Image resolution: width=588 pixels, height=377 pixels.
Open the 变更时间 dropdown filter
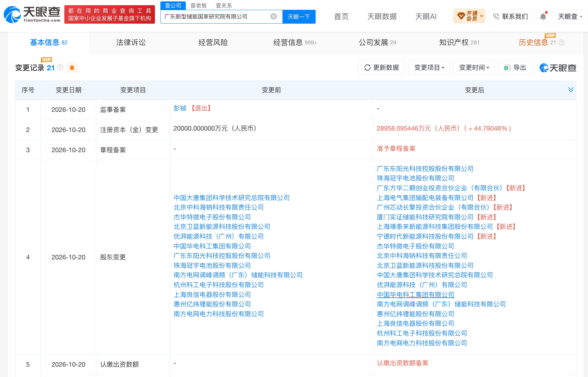tap(474, 67)
